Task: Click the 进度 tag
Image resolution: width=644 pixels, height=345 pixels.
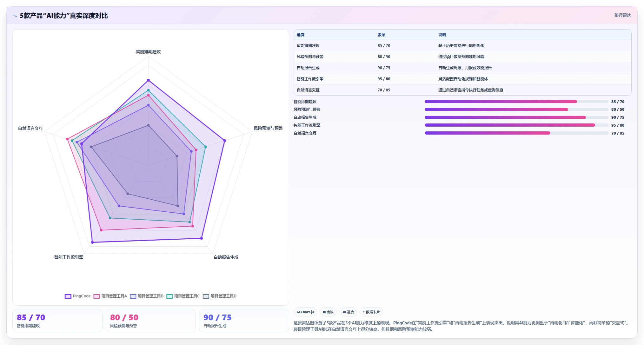Action: point(348,312)
